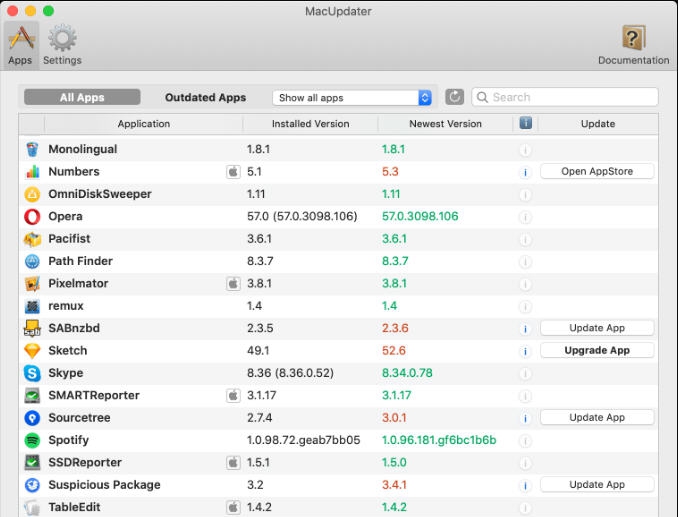The width and height of the screenshot is (678, 517).
Task: Click the Opera app icon
Action: tap(32, 216)
